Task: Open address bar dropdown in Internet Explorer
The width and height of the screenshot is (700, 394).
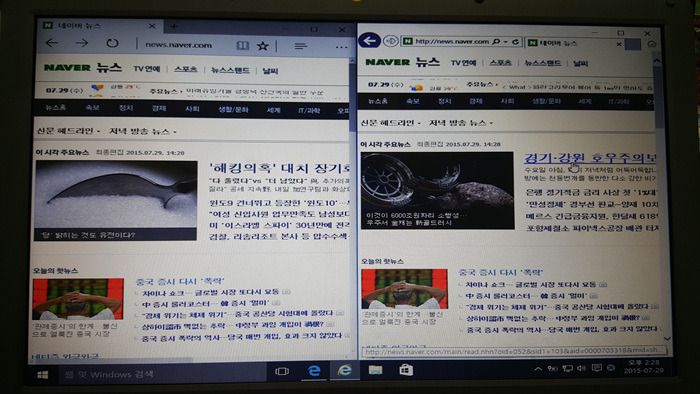Action: click(x=506, y=41)
